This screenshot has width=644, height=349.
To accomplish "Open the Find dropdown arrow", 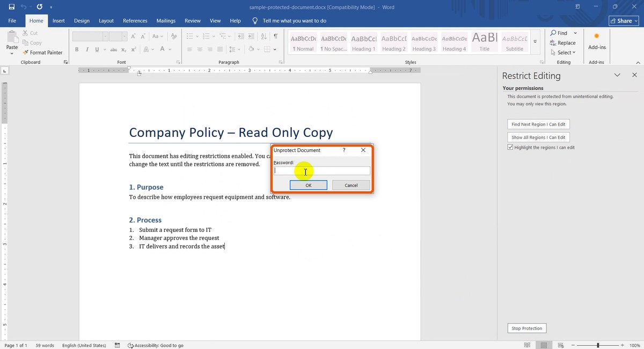I will click(575, 33).
